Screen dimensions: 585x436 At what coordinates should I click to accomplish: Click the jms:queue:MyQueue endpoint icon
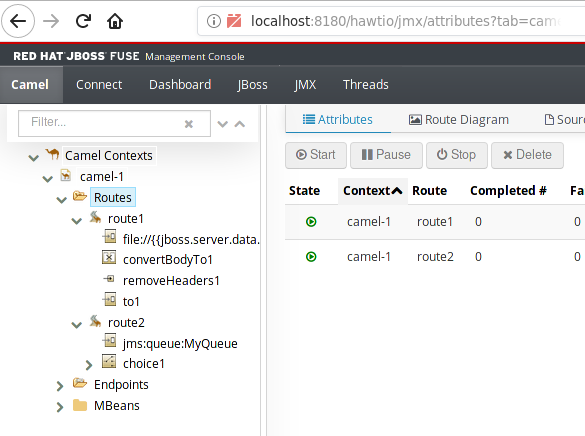pyautogui.click(x=109, y=341)
